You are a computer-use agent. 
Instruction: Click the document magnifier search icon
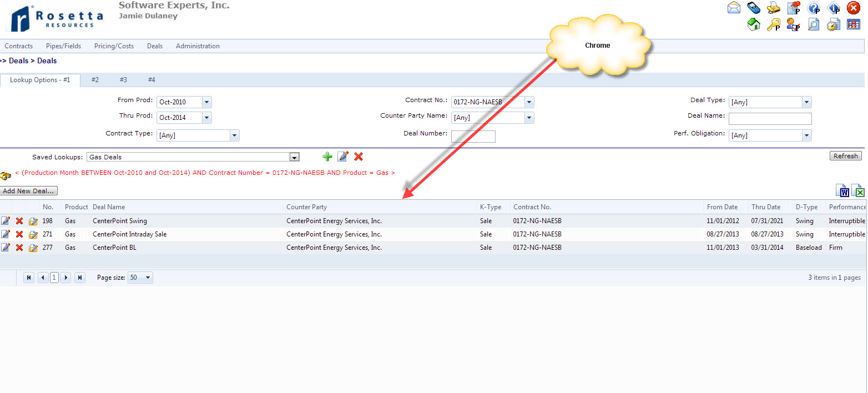point(814,24)
